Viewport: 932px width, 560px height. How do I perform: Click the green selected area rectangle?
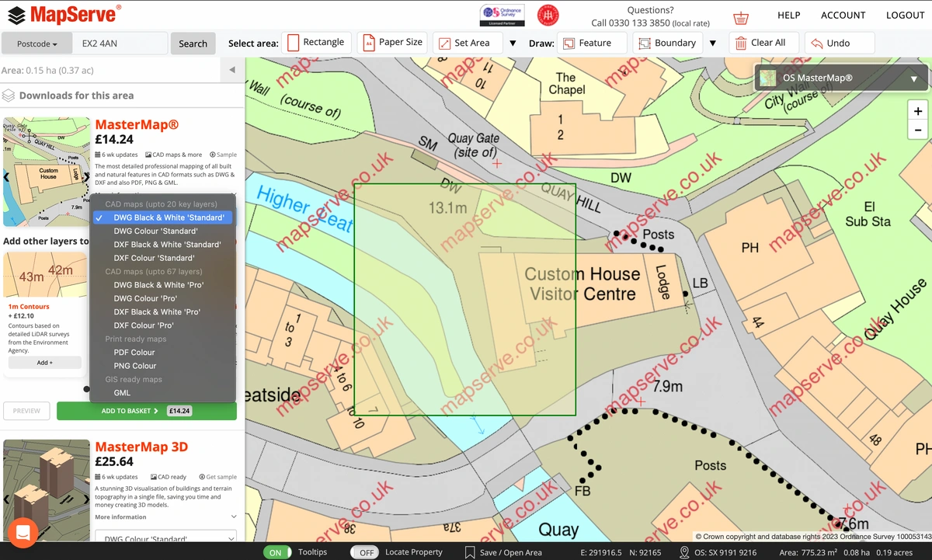(x=464, y=299)
